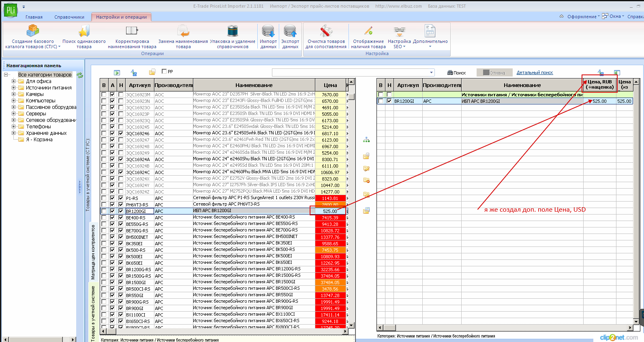The image size is (644, 342).
Task: Click green arrow panel icon above right grid
Action: 617,72
